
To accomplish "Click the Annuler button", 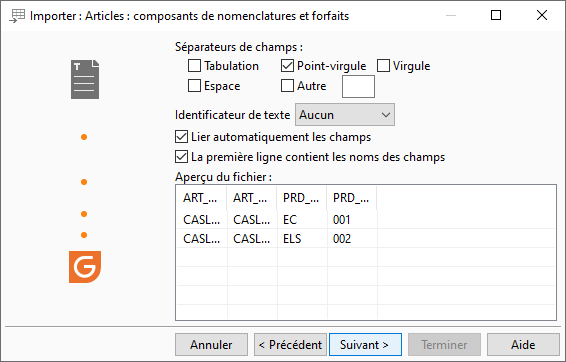I will tap(212, 345).
